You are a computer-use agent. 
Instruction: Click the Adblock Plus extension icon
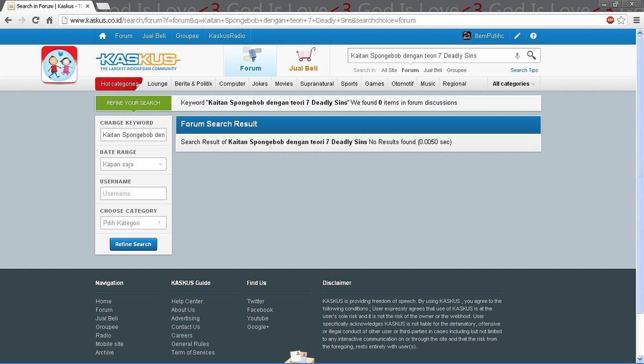pyautogui.click(x=610, y=20)
